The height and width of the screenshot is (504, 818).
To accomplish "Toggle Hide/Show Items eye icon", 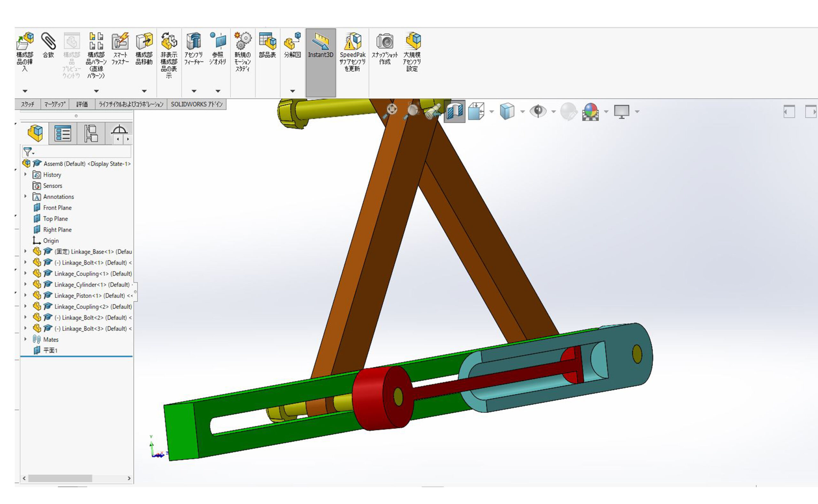I will coord(538,111).
